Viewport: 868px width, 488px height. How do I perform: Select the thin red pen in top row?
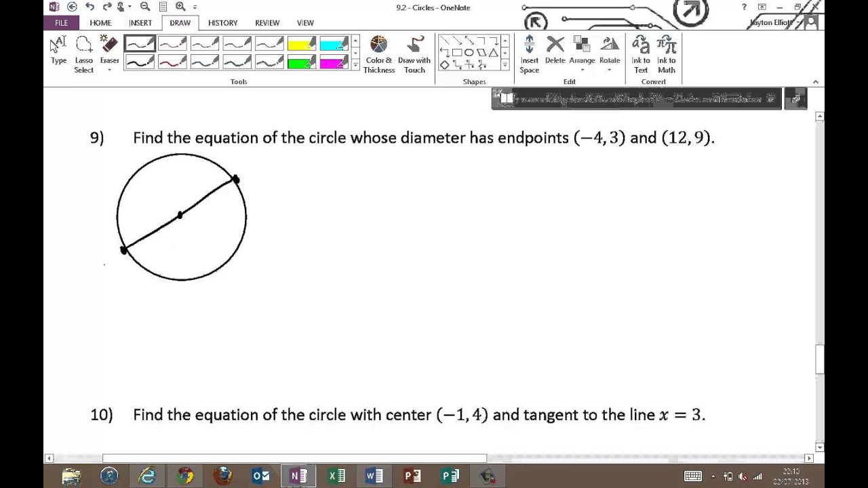tap(172, 44)
